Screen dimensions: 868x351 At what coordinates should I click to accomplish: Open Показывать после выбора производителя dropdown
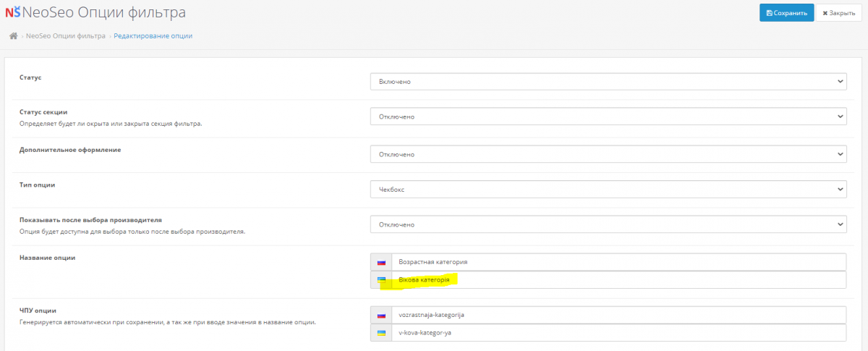coord(608,224)
